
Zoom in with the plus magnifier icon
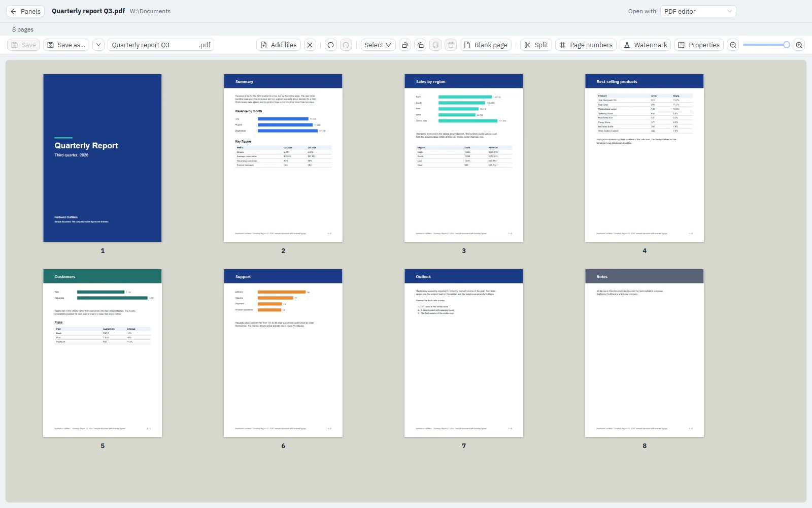799,45
